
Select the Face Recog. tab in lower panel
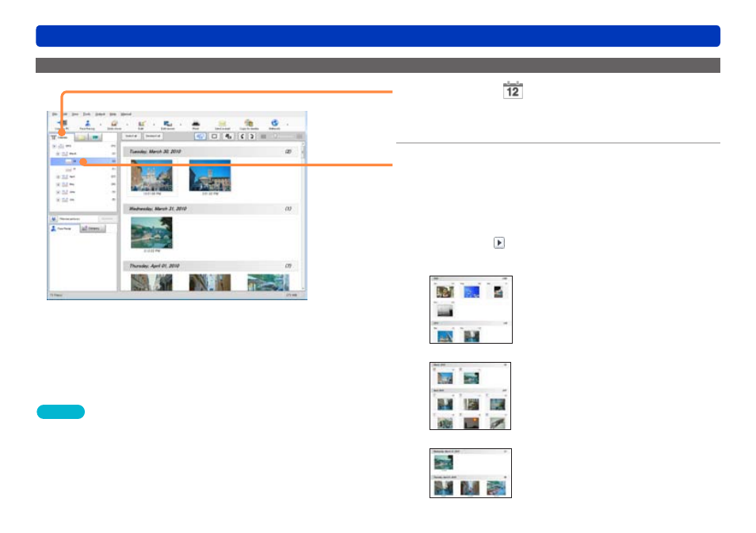[63, 228]
